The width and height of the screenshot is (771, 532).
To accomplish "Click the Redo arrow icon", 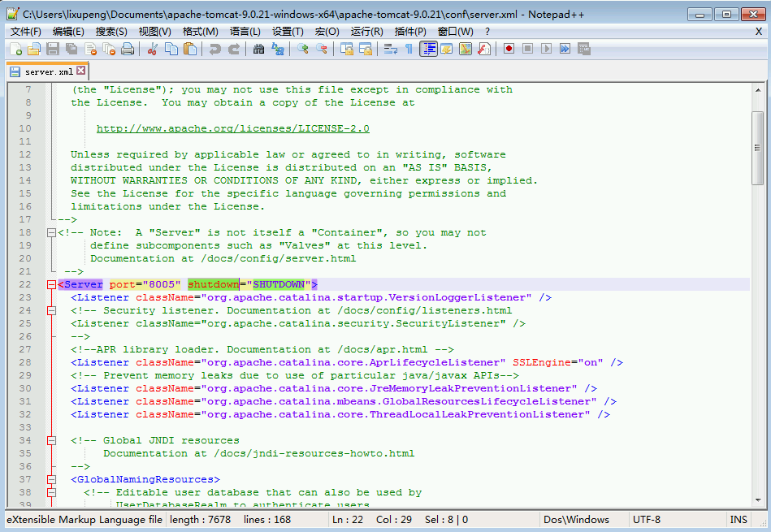I will 233,49.
